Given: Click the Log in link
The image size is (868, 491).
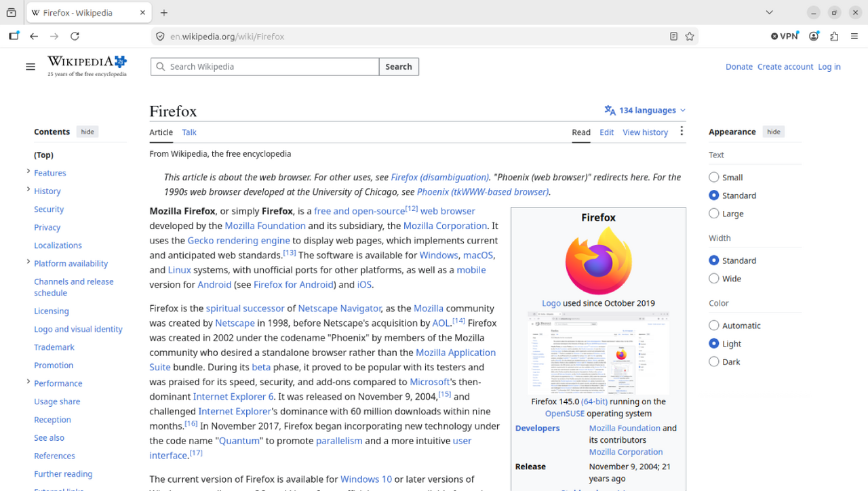Looking at the screenshot, I should pos(829,66).
